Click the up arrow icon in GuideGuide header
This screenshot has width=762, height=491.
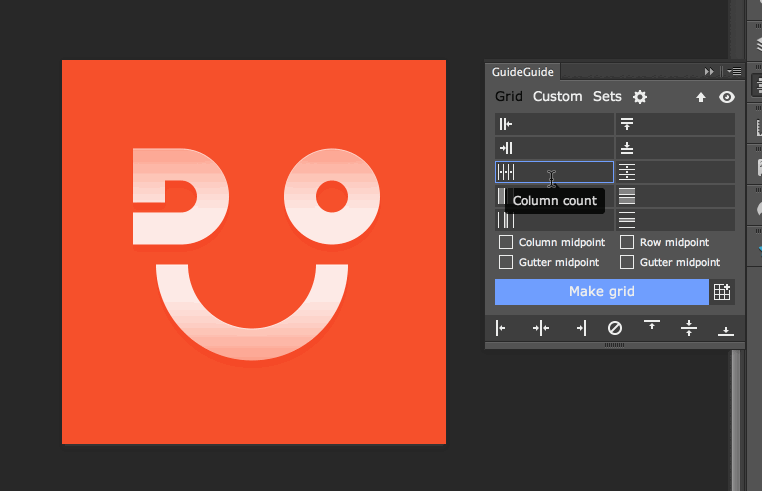click(x=701, y=97)
